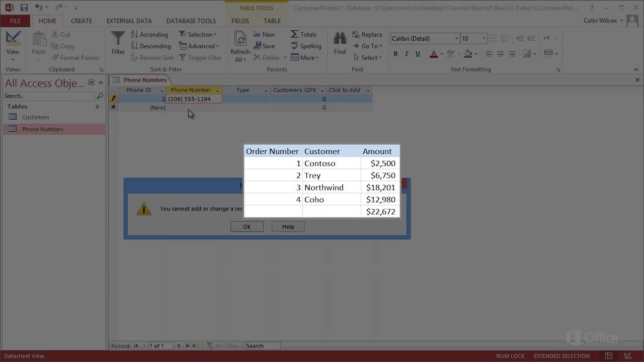This screenshot has width=644, height=362.
Task: Sort records Ascending
Action: tap(149, 35)
